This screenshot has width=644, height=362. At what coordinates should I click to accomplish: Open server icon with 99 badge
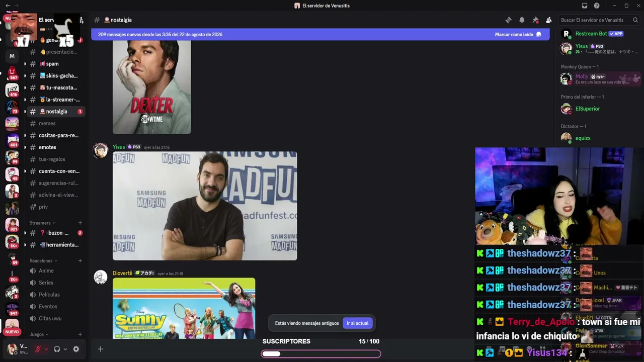pyautogui.click(x=12, y=157)
